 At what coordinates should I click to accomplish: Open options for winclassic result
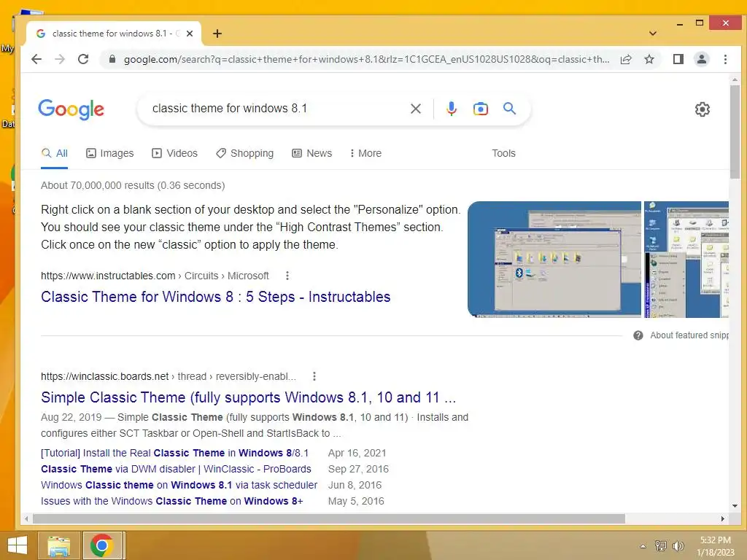(314, 376)
